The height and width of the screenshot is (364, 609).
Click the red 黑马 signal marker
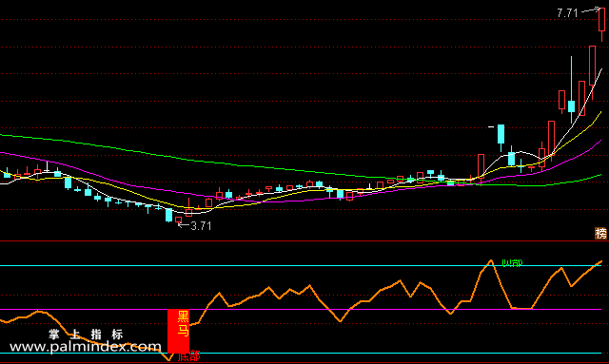pos(178,331)
